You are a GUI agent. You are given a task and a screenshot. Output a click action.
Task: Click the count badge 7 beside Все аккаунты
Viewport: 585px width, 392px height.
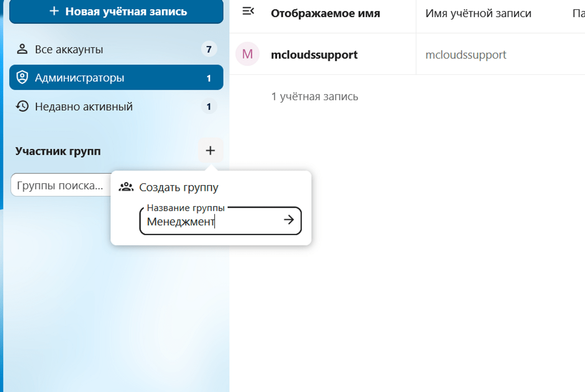[x=209, y=49]
